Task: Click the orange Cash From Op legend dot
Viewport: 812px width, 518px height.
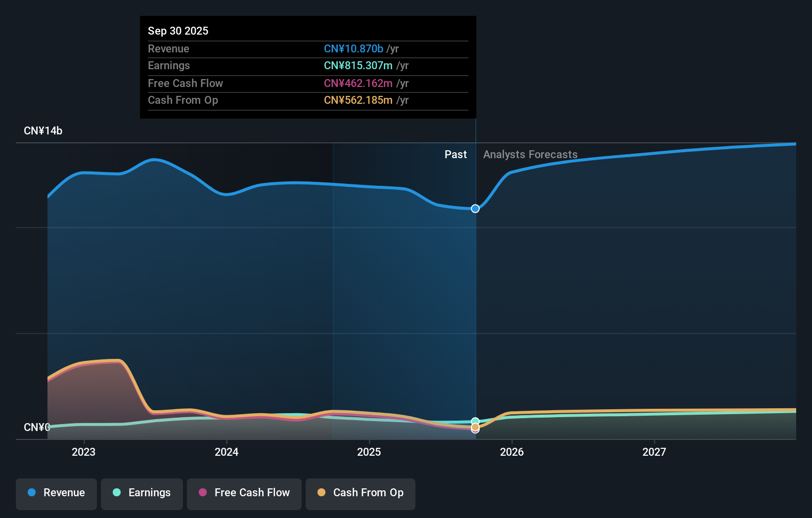Action: click(322, 493)
